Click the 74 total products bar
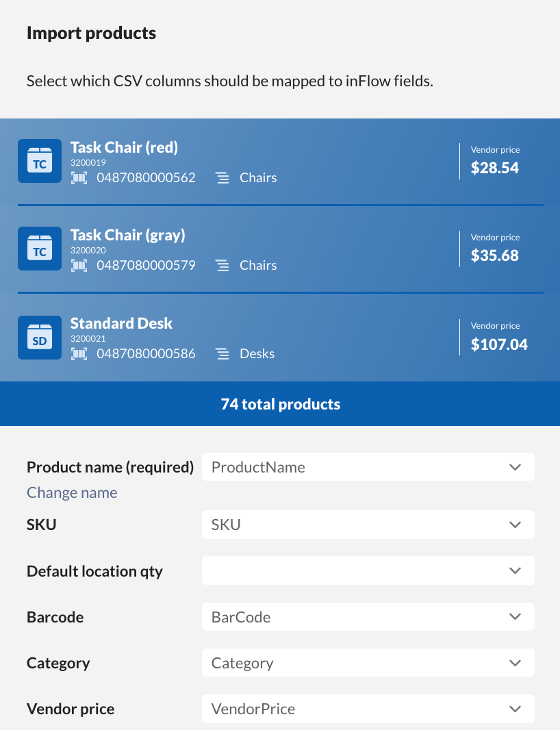 (x=280, y=404)
